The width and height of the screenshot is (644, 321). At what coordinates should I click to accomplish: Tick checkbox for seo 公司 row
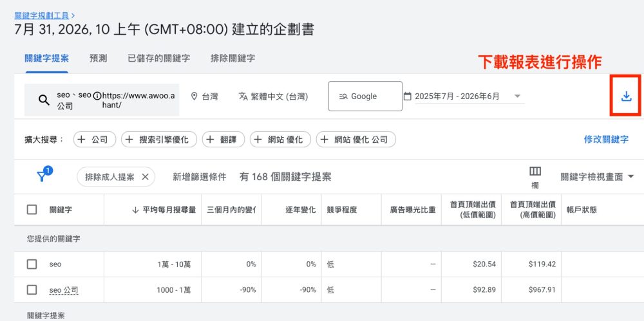coord(32,290)
